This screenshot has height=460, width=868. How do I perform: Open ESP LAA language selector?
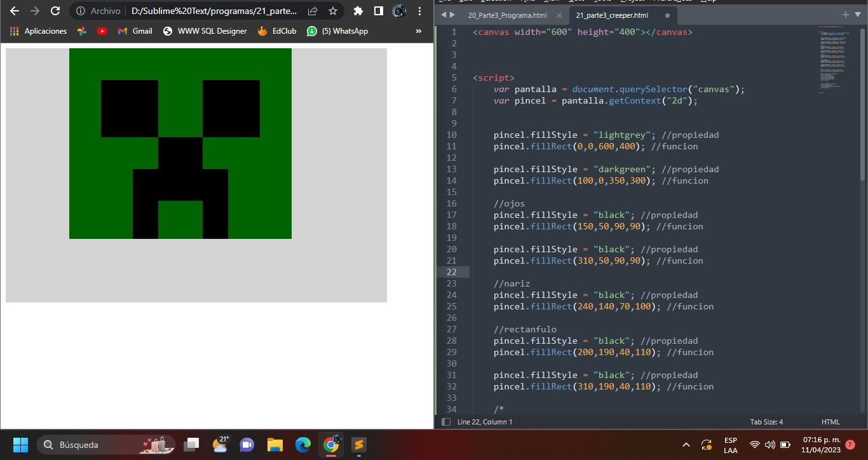(x=731, y=445)
